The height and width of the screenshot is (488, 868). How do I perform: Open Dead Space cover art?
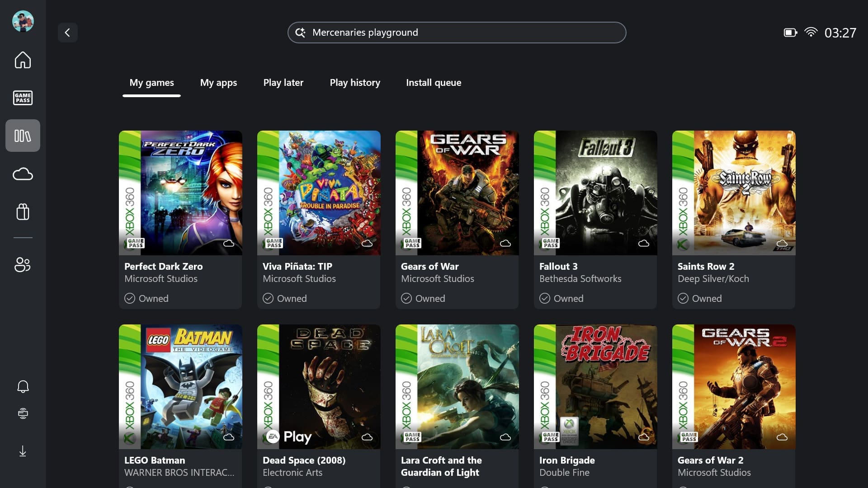(319, 387)
